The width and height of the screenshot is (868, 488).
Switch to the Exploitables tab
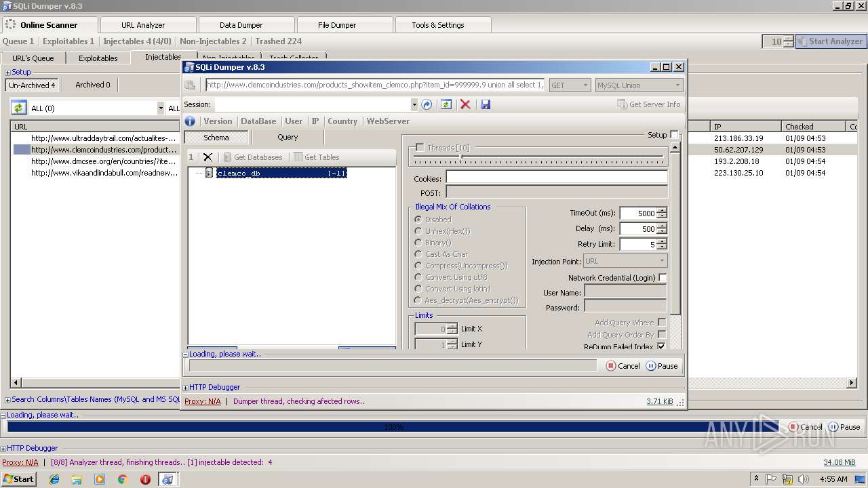pyautogui.click(x=98, y=58)
